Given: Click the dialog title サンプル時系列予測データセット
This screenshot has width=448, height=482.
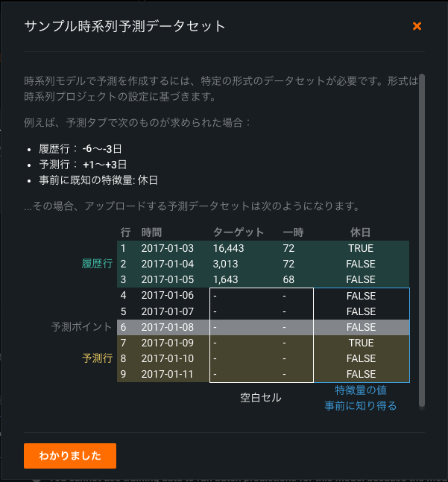Looking at the screenshot, I should (125, 27).
